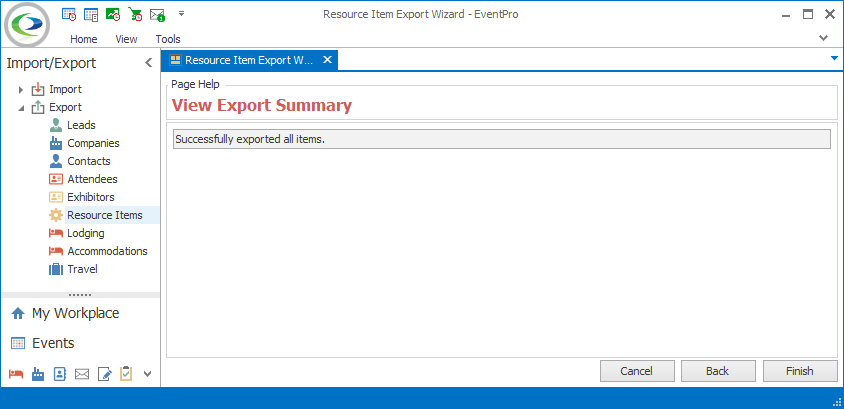Click the navigation pane splitter dots
The height and width of the screenshot is (409, 844).
pyautogui.click(x=80, y=295)
